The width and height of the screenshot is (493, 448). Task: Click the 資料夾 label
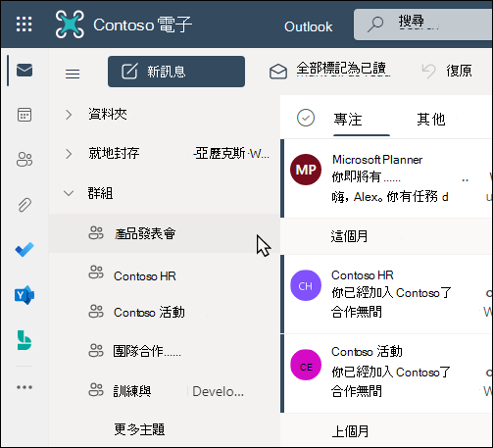pyautogui.click(x=108, y=114)
